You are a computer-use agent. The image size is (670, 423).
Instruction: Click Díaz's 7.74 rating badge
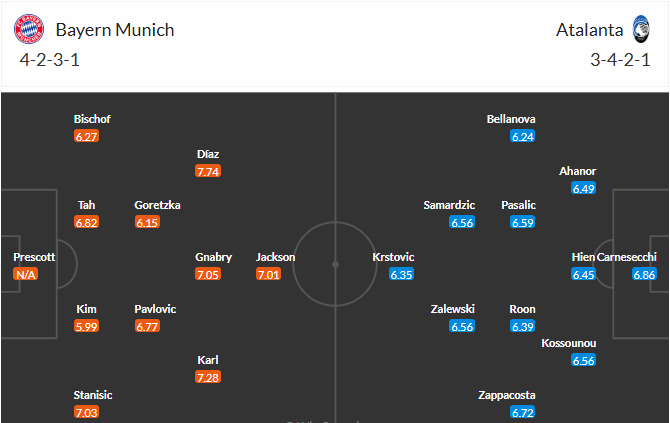tap(208, 172)
